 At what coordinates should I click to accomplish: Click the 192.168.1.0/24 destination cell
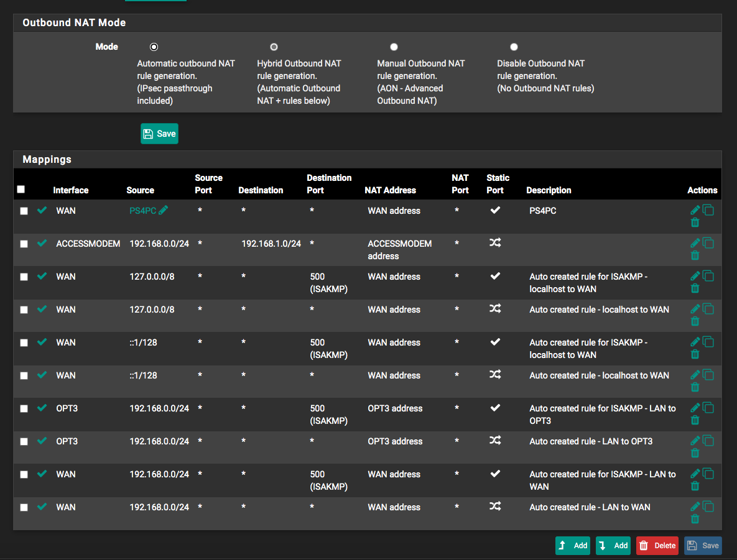[271, 244]
